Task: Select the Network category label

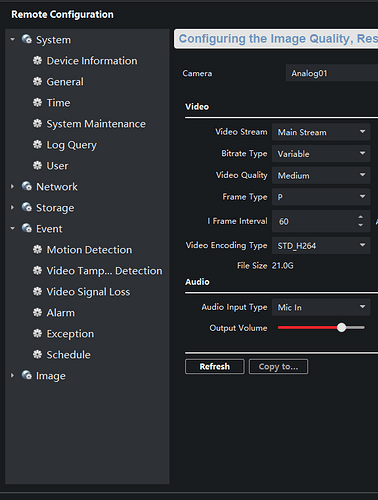Action: [x=57, y=187]
